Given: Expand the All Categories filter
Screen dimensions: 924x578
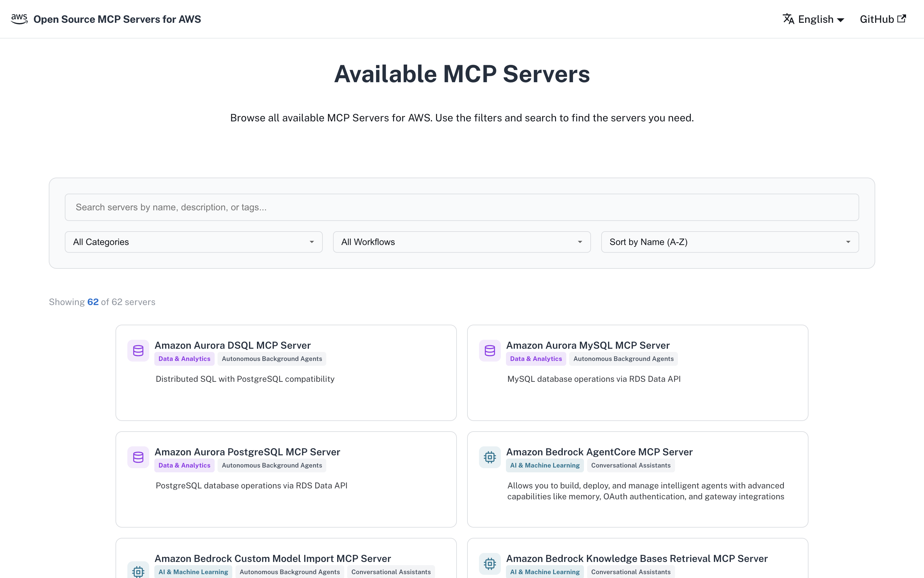Looking at the screenshot, I should click(x=193, y=242).
